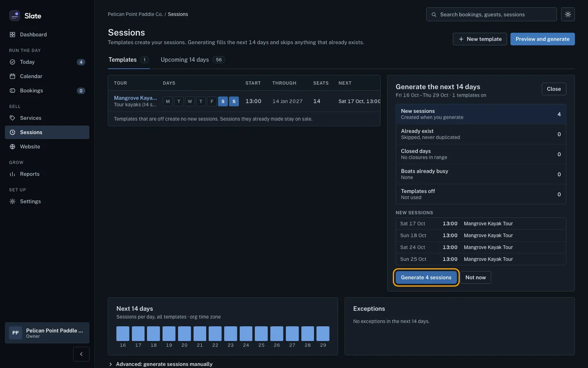Image resolution: width=588 pixels, height=368 pixels.
Task: Click the Sessions breadcrumb
Action: [x=178, y=14]
